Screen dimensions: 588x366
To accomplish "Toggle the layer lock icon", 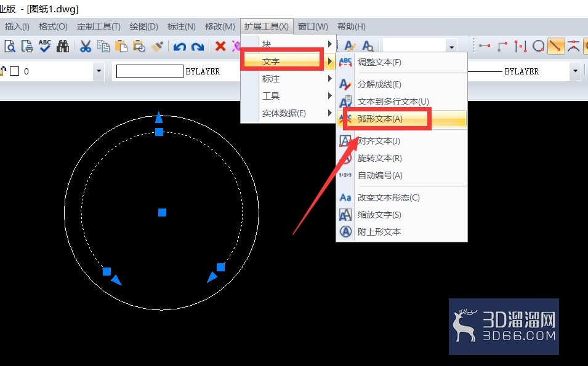I will coord(3,70).
